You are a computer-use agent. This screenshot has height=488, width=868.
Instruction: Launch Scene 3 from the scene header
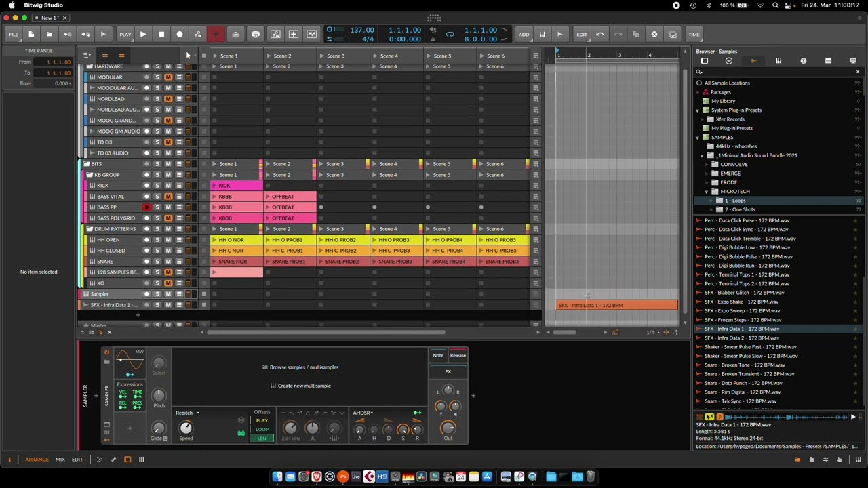coord(321,56)
